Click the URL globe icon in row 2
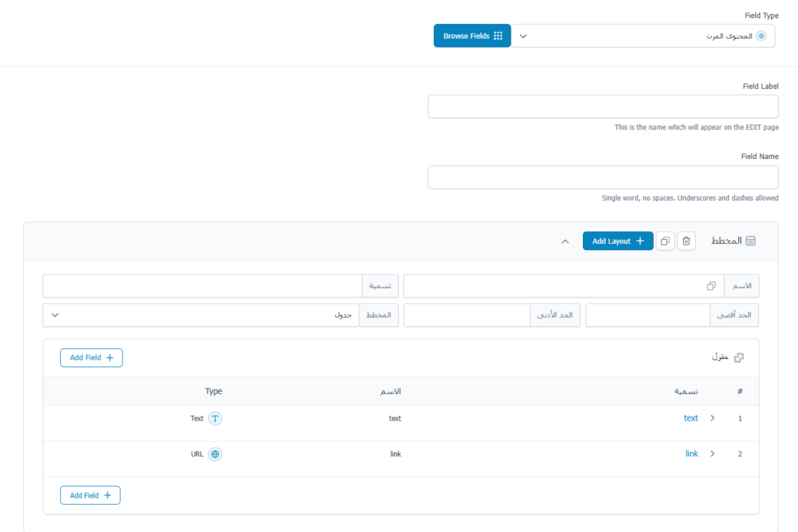 pos(215,454)
